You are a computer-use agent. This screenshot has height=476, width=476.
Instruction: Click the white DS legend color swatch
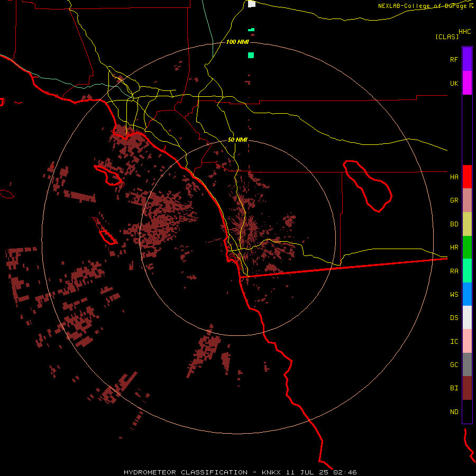(467, 317)
